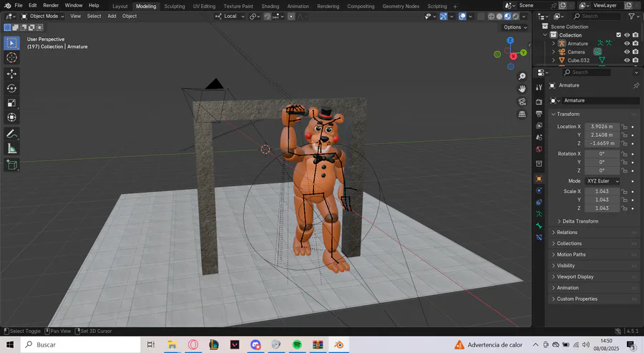Image resolution: width=644 pixels, height=353 pixels.
Task: Select the Rotate tool
Action: [11, 88]
